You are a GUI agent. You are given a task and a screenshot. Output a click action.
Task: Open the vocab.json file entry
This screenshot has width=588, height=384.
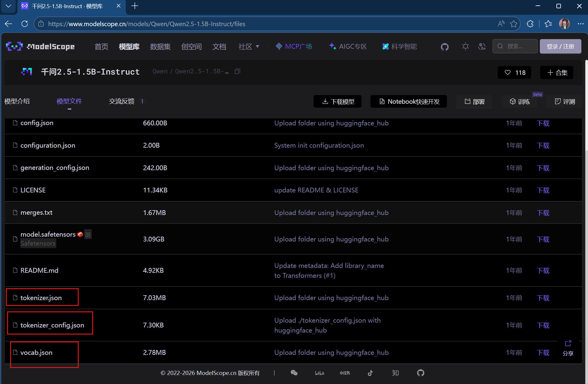[x=36, y=352]
